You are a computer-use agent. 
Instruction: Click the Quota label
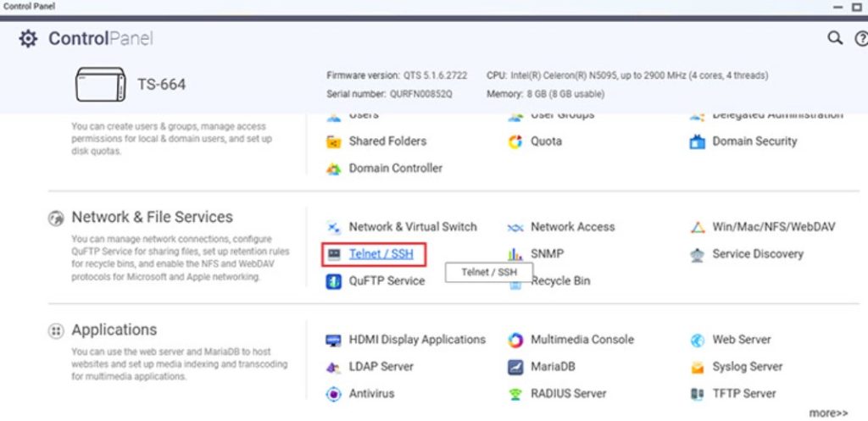pos(546,141)
